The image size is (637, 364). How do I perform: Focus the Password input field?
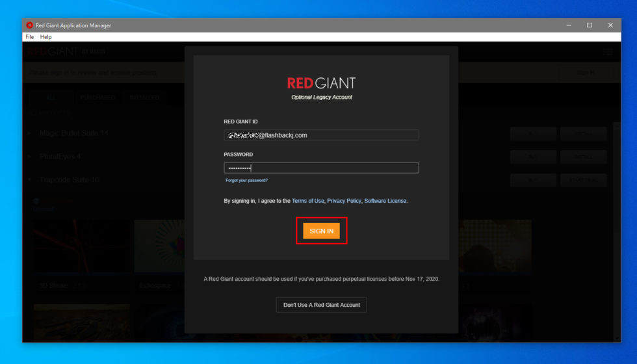coord(321,168)
